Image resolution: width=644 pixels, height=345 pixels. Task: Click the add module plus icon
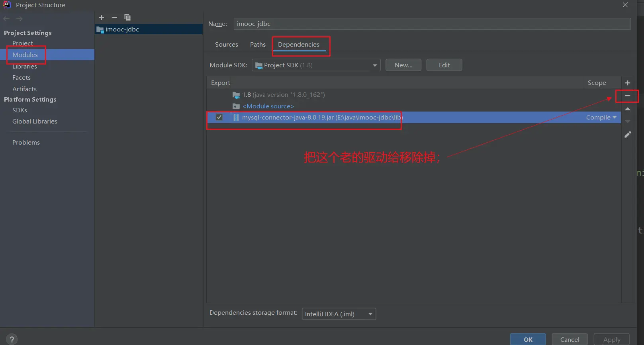pos(102,18)
